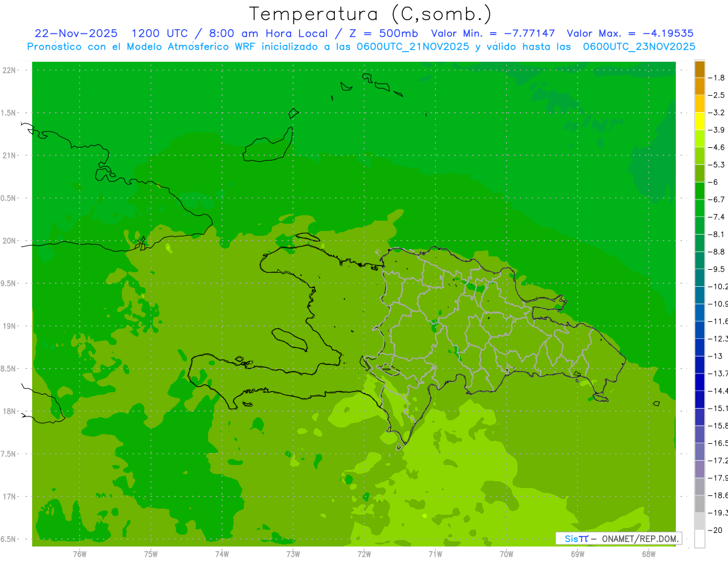This screenshot has height=562, width=728.
Task: Click the "-15.1" colorbar value
Action: point(718,408)
